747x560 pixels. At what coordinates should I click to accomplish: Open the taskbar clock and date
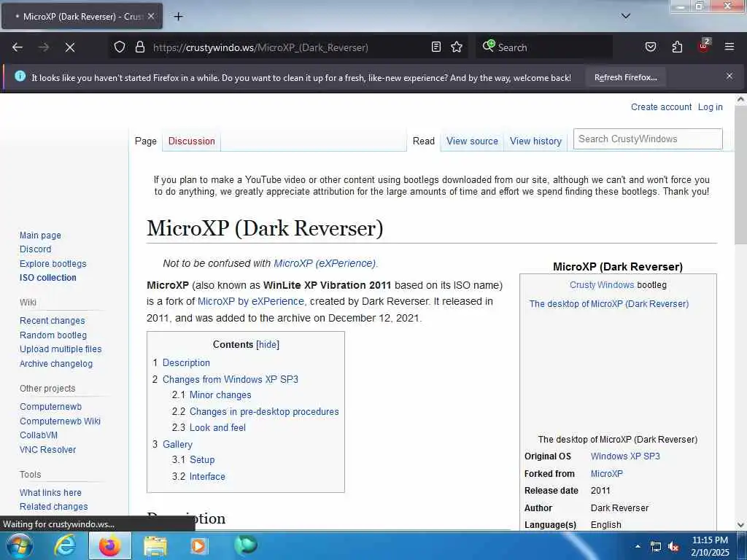710,546
